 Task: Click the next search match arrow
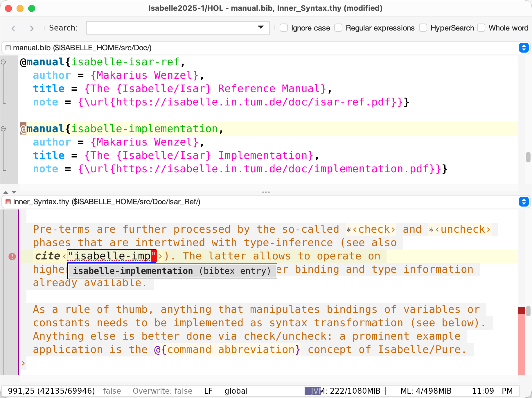32,28
